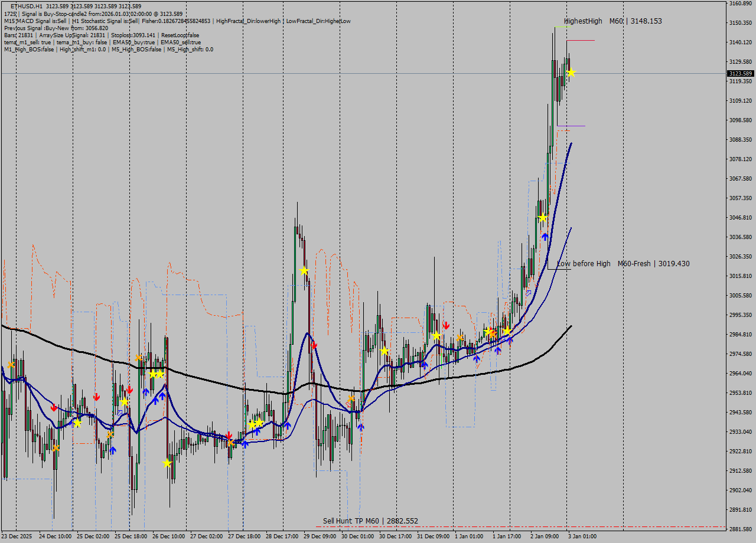This screenshot has width=756, height=543.
Task: Click the red resistance line segment near 3140
Action: [581, 41]
